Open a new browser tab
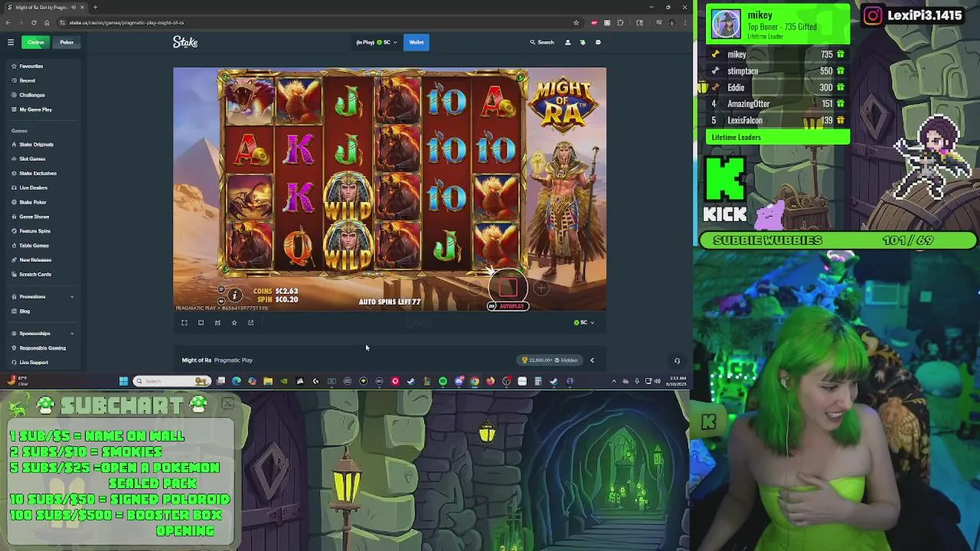Image resolution: width=980 pixels, height=551 pixels. coord(95,7)
